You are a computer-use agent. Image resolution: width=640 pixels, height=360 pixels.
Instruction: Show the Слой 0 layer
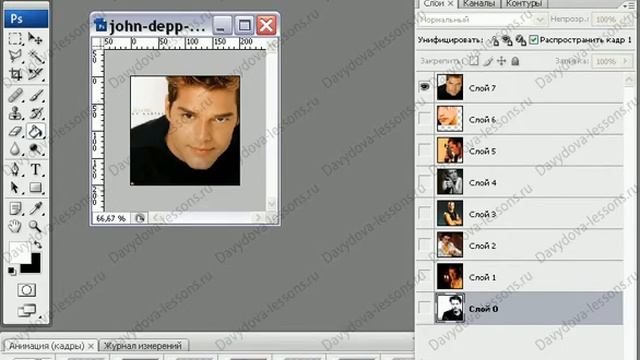tap(424, 308)
